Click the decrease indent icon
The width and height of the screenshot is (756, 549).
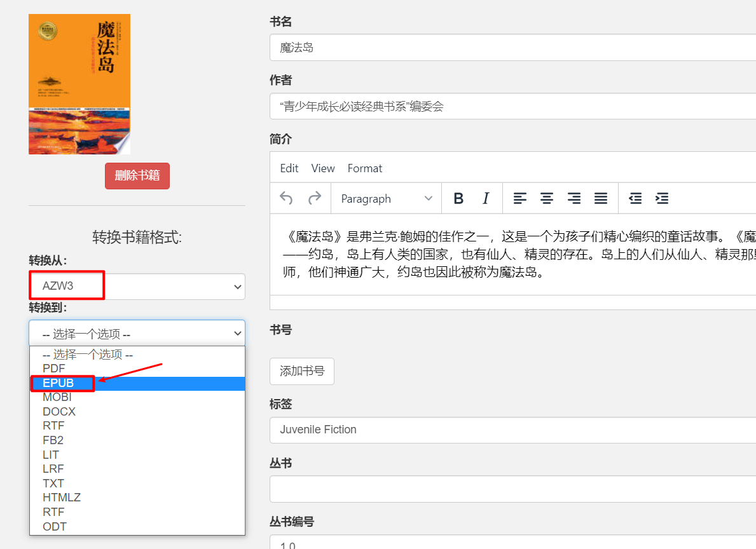[x=635, y=198]
